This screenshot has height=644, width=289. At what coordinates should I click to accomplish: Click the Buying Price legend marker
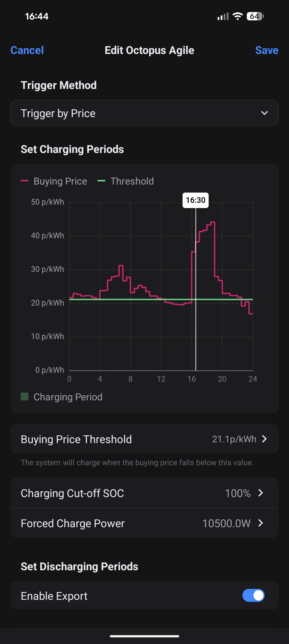coord(25,181)
